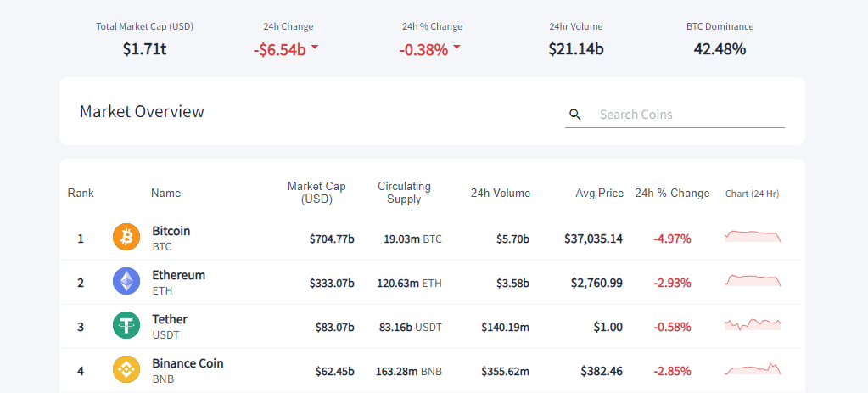Sort by Circulating Supply header
Image resolution: width=868 pixels, height=393 pixels.
(404, 194)
